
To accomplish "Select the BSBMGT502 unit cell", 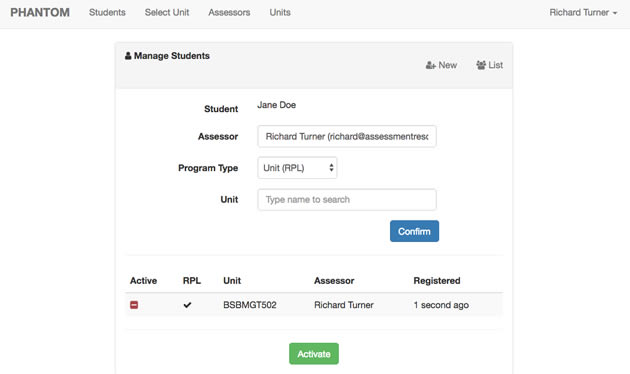I will click(x=250, y=305).
